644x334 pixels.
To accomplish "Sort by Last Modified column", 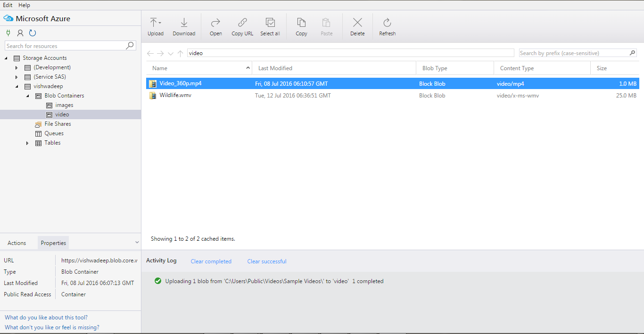I will click(334, 68).
